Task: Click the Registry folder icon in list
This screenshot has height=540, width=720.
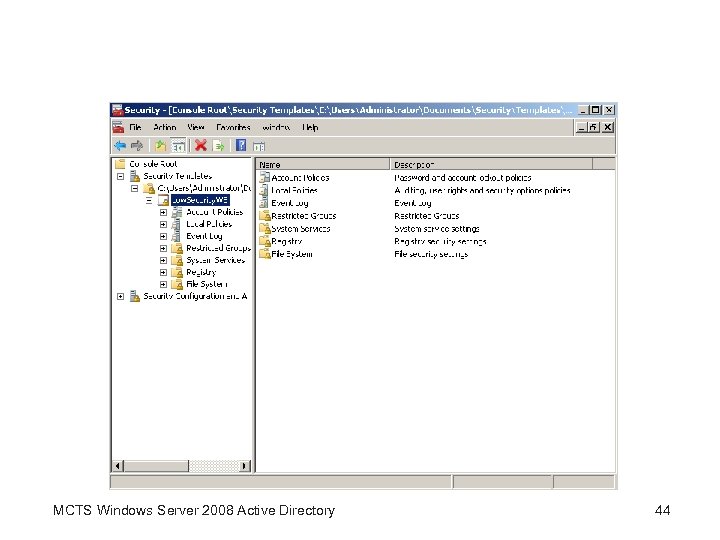Action: point(264,241)
